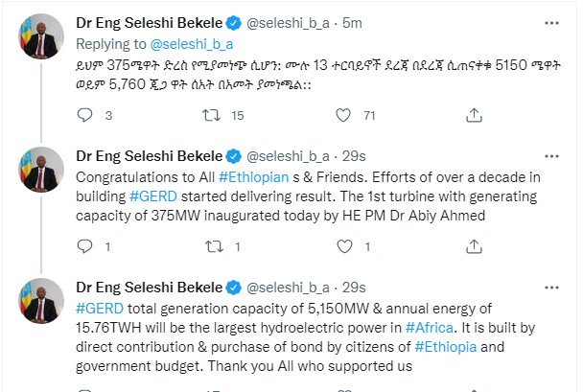Open profile avatar beside the 5,150MW tweet
583x392 pixels.
tap(36, 304)
